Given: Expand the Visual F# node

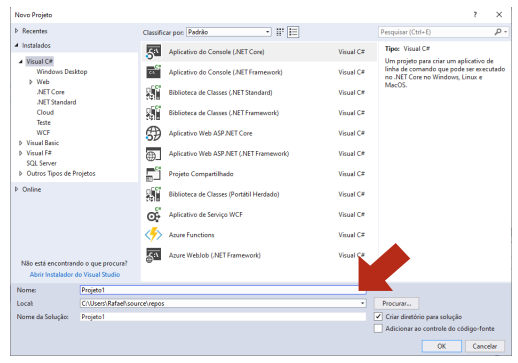Looking at the screenshot, I should coord(21,153).
